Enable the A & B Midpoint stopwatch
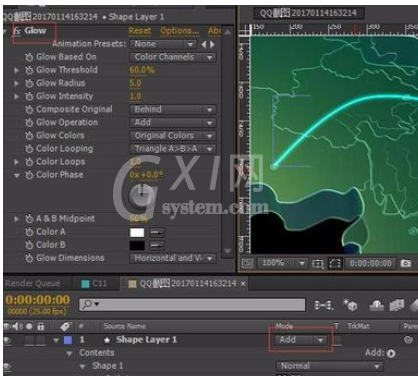 pyautogui.click(x=29, y=219)
